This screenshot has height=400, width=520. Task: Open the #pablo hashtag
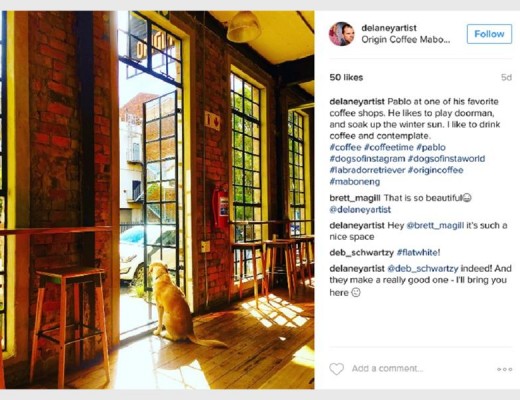pos(431,147)
